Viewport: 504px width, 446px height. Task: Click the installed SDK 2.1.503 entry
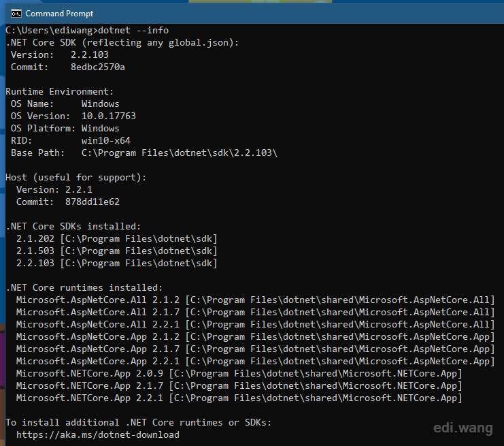tap(117, 251)
